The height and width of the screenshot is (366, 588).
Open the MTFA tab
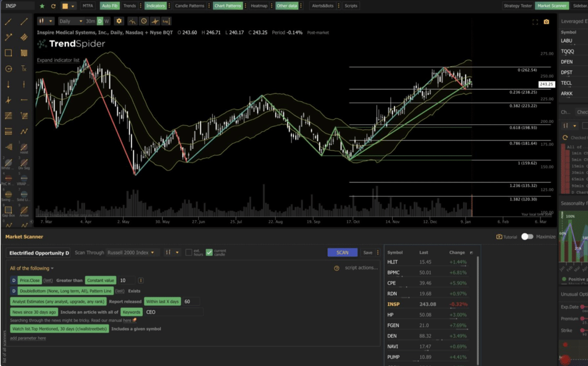pos(88,6)
